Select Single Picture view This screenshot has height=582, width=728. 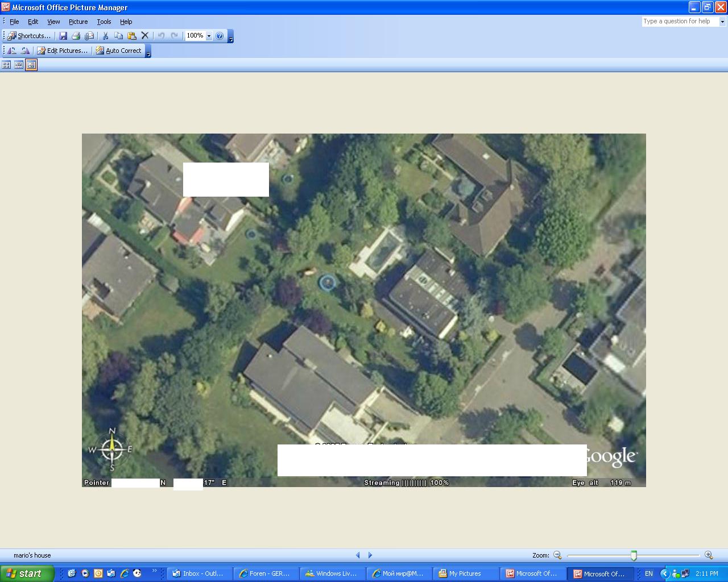(x=31, y=65)
